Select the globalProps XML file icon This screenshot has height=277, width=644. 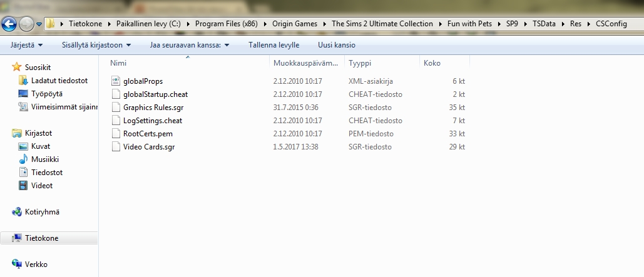(x=115, y=81)
